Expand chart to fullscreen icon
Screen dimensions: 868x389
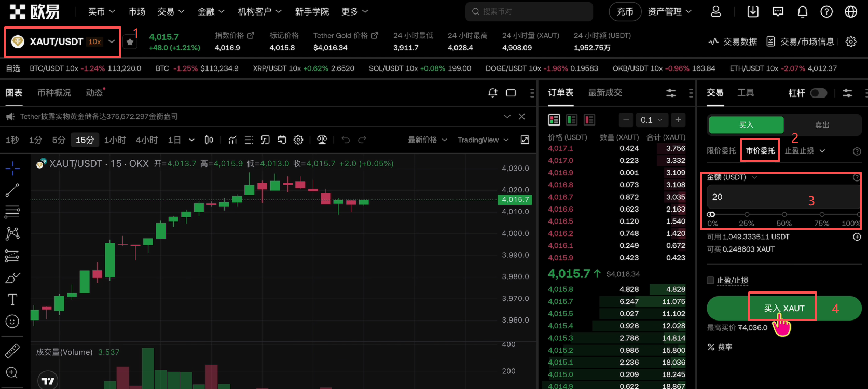click(525, 140)
